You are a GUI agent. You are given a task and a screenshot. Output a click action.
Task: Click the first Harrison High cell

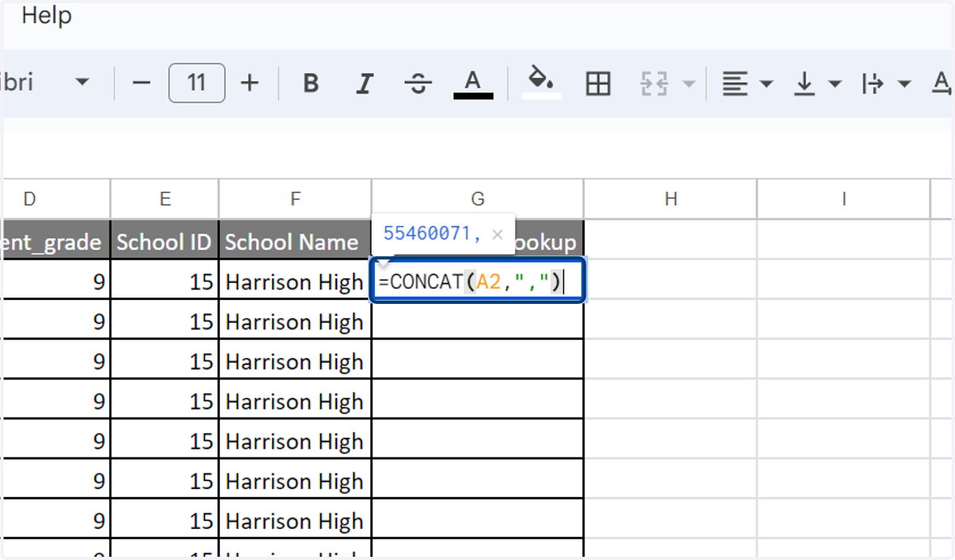(x=295, y=281)
